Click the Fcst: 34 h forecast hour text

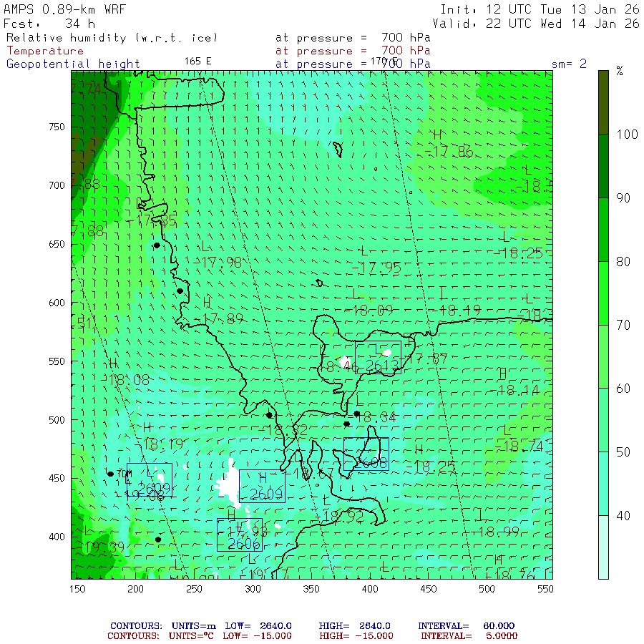point(46,23)
